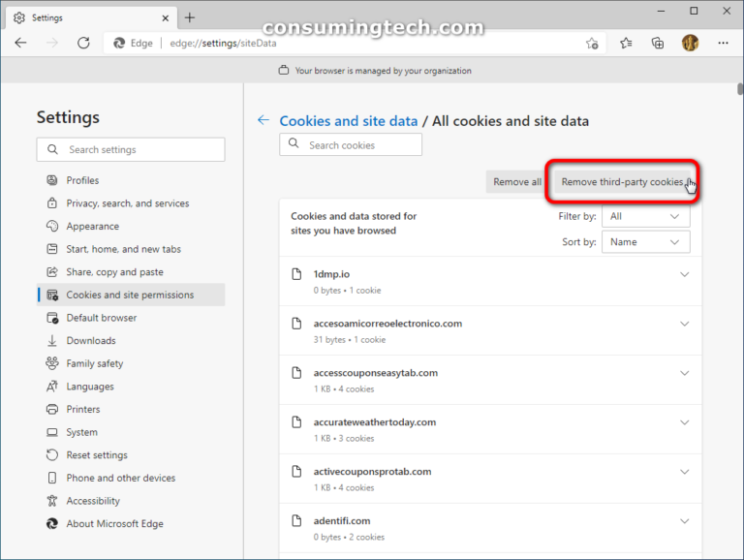Click the file icon next to 1dmp.io
The width and height of the screenshot is (744, 560).
point(296,274)
